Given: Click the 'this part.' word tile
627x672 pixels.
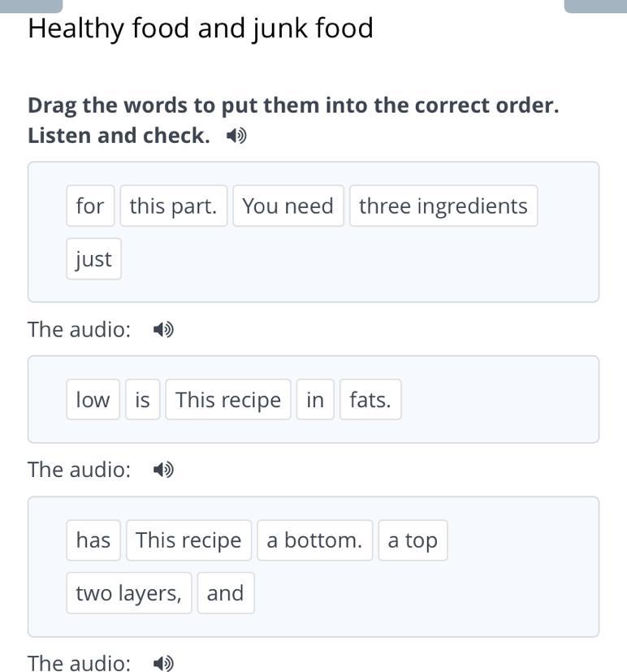Looking at the screenshot, I should click(173, 206).
